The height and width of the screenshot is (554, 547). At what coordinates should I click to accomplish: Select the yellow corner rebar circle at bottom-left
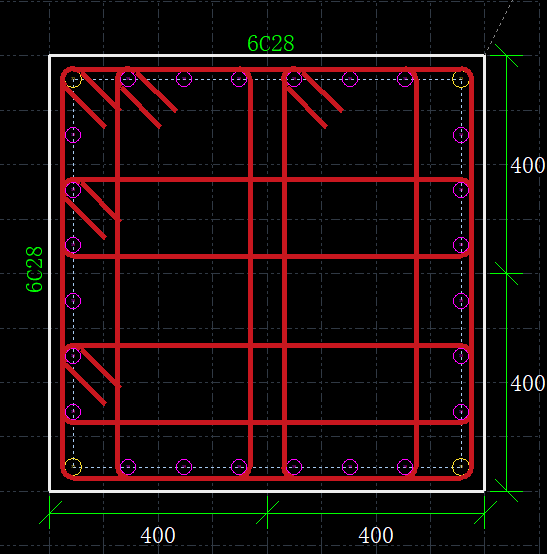(73, 467)
